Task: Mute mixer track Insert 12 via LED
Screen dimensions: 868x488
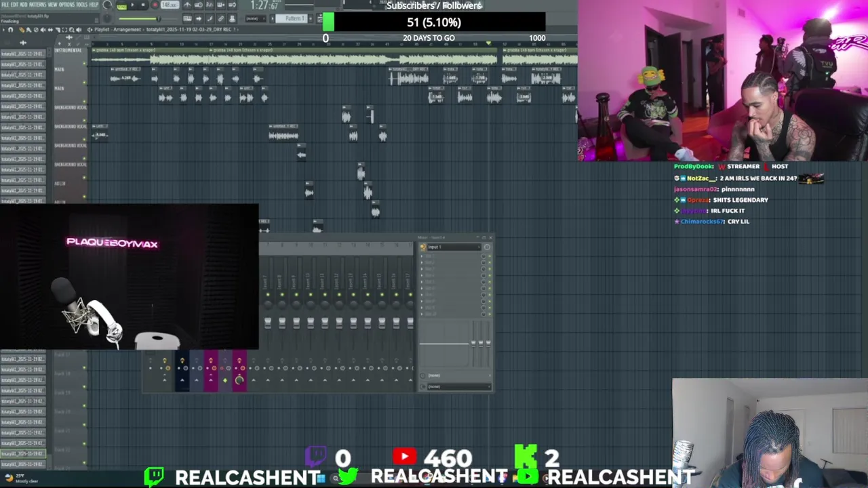Action: point(339,295)
